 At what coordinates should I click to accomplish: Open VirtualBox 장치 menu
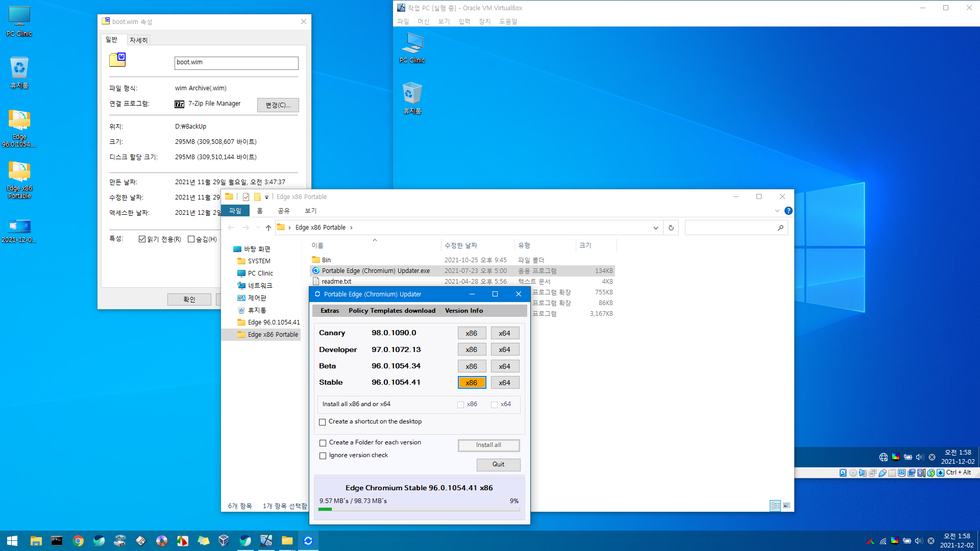coord(484,21)
